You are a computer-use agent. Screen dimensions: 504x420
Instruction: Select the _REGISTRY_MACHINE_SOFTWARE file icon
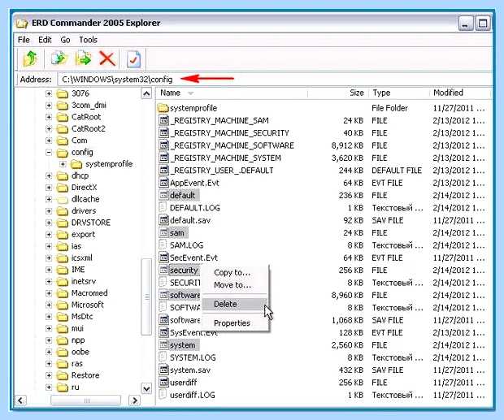click(164, 145)
